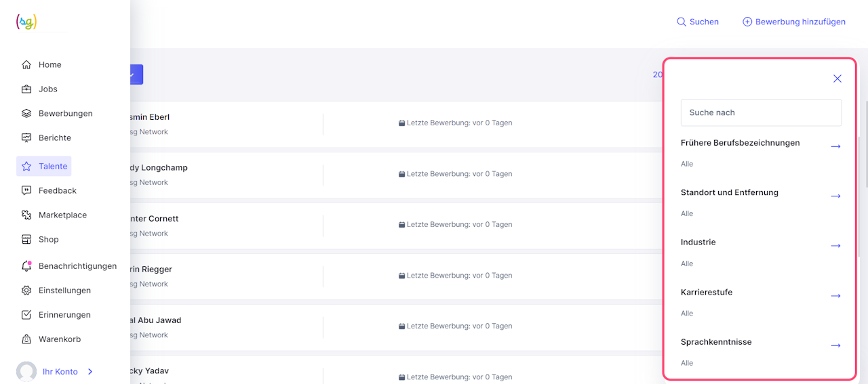Go to Einstellungen in sidebar
Viewport: 868px width, 384px height.
coord(64,291)
